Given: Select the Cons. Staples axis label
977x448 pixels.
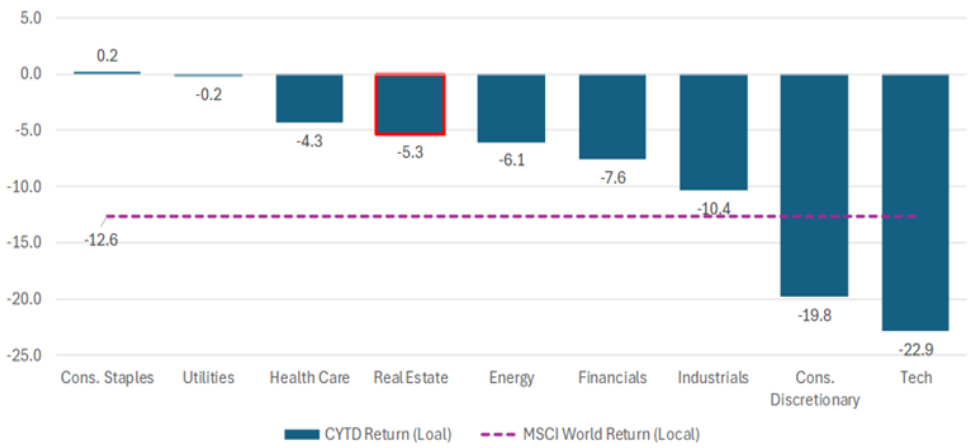Looking at the screenshot, I should (x=107, y=378).
